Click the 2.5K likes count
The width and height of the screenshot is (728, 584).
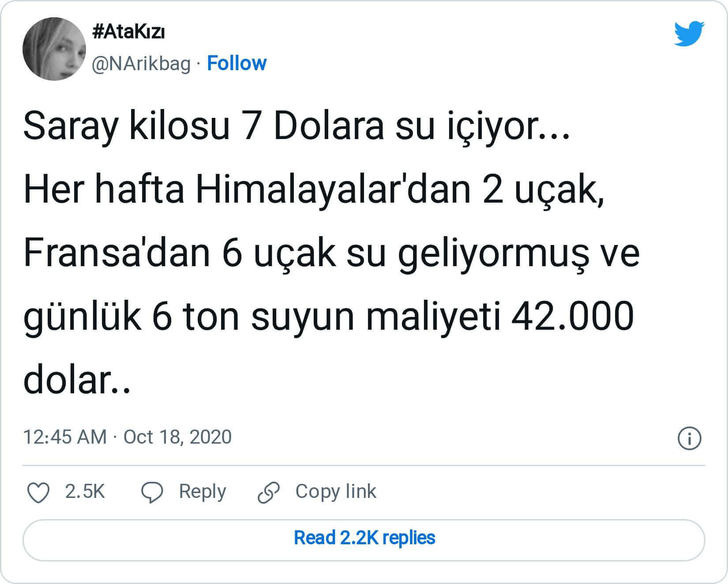[85, 491]
